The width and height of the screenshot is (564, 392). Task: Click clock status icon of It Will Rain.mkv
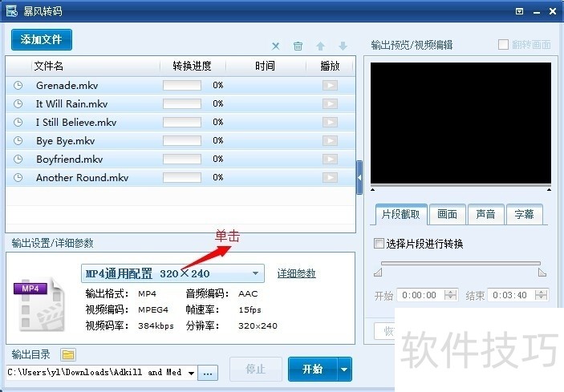tap(18, 104)
